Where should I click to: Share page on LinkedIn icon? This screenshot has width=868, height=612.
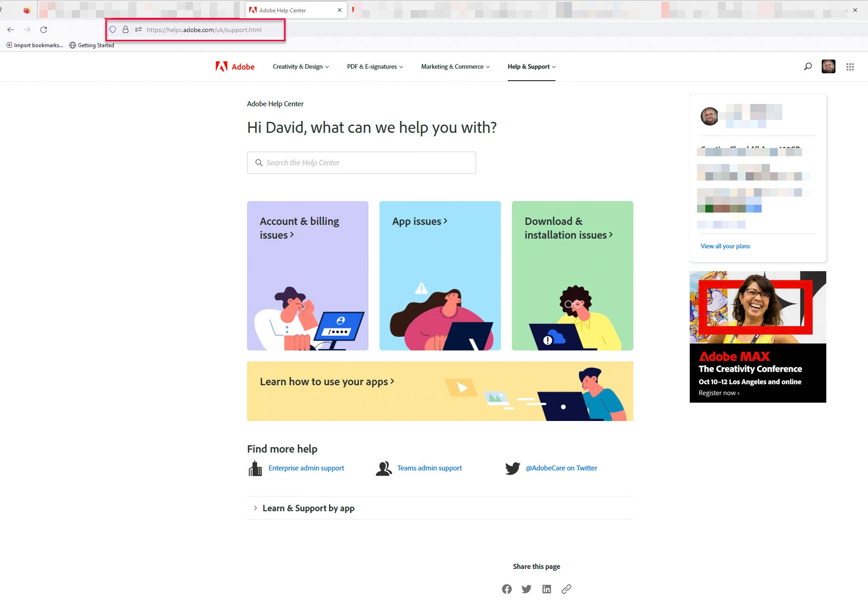[x=547, y=589]
